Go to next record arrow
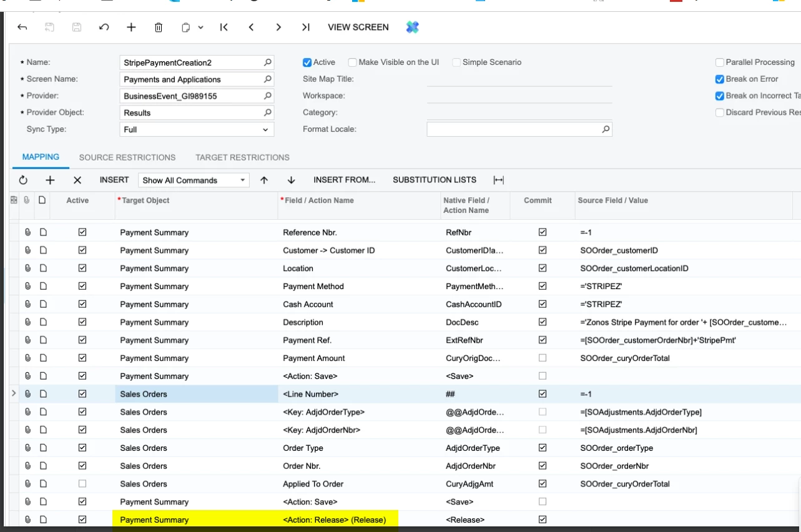This screenshot has width=801, height=532. pos(278,27)
